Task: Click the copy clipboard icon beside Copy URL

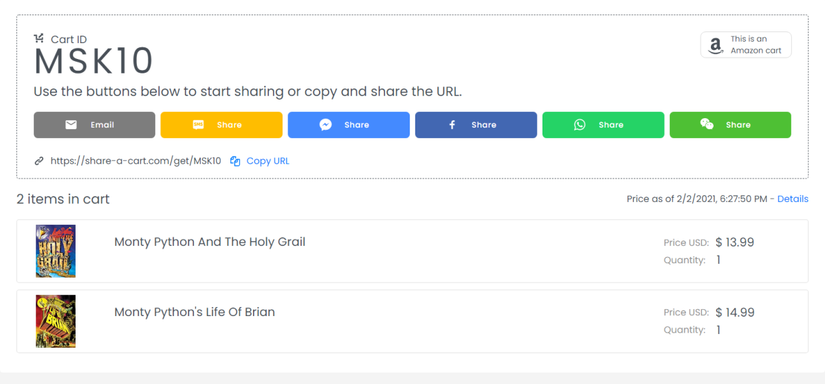Action: pos(235,161)
